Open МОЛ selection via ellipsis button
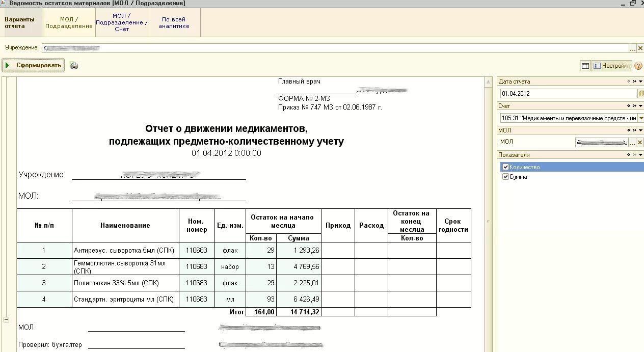This screenshot has height=352, width=644. [x=633, y=143]
